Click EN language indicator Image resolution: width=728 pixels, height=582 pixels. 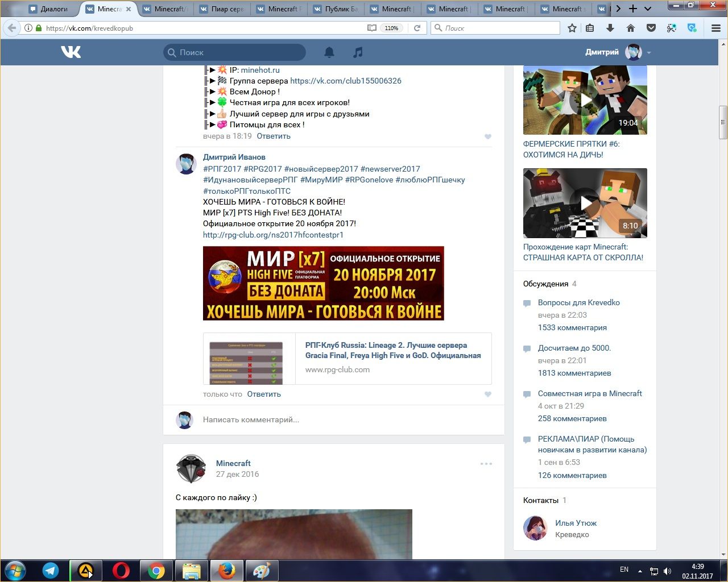624,569
